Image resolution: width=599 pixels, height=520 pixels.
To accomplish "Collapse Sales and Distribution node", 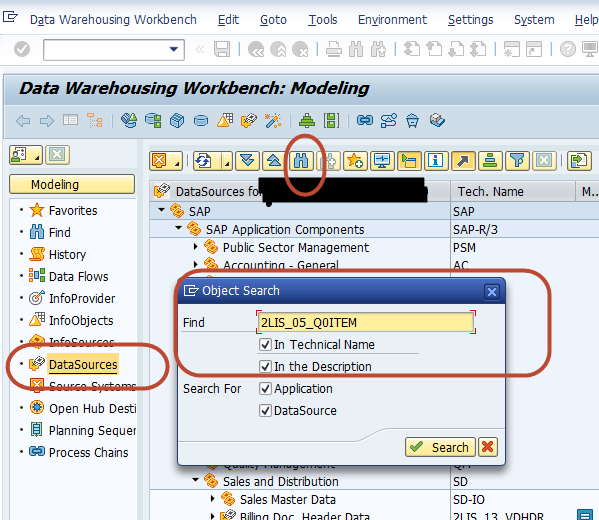I will click(x=196, y=480).
